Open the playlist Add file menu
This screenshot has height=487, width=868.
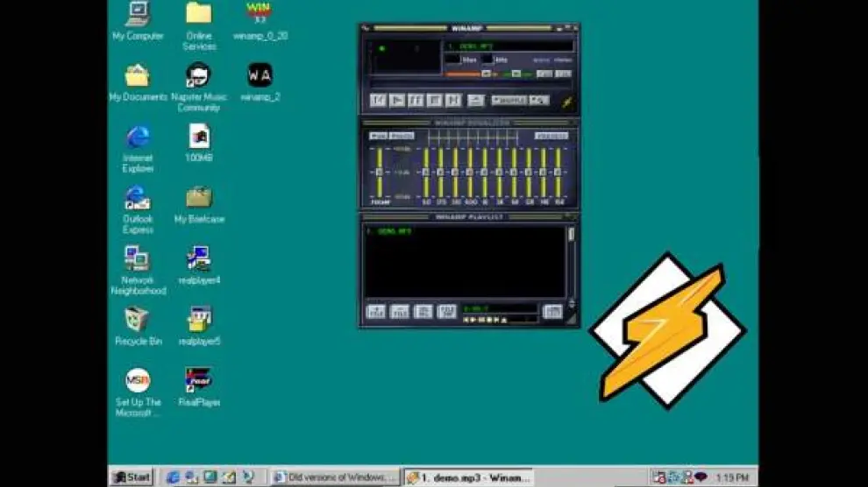(375, 311)
